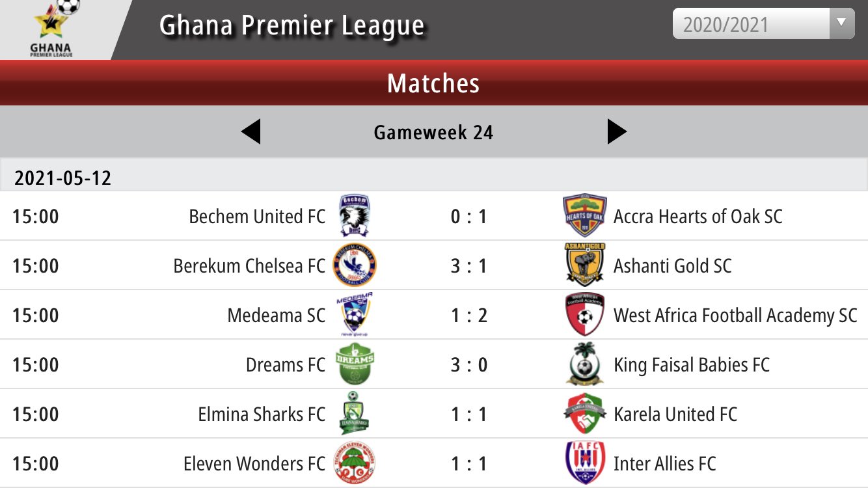Click the Dreams FC green crest
The width and height of the screenshot is (868, 488).
click(x=355, y=364)
